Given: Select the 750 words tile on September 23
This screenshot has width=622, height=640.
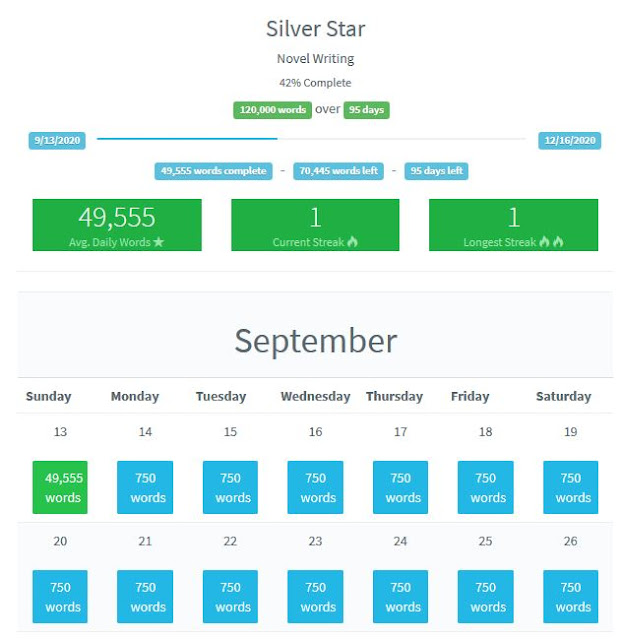Looking at the screenshot, I should [x=315, y=596].
